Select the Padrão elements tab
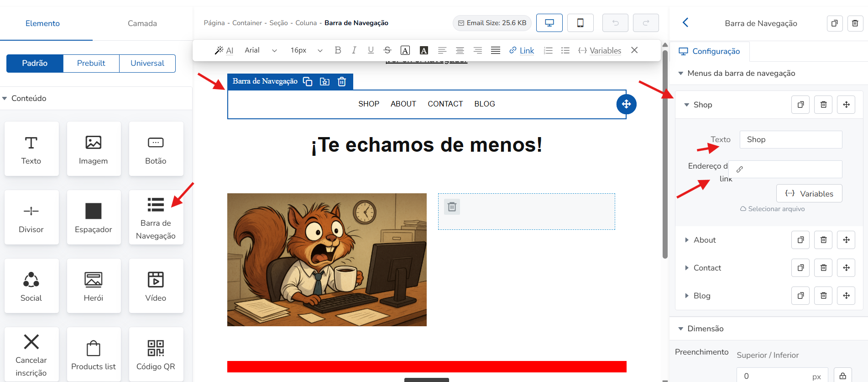The image size is (868, 382). pos(35,63)
